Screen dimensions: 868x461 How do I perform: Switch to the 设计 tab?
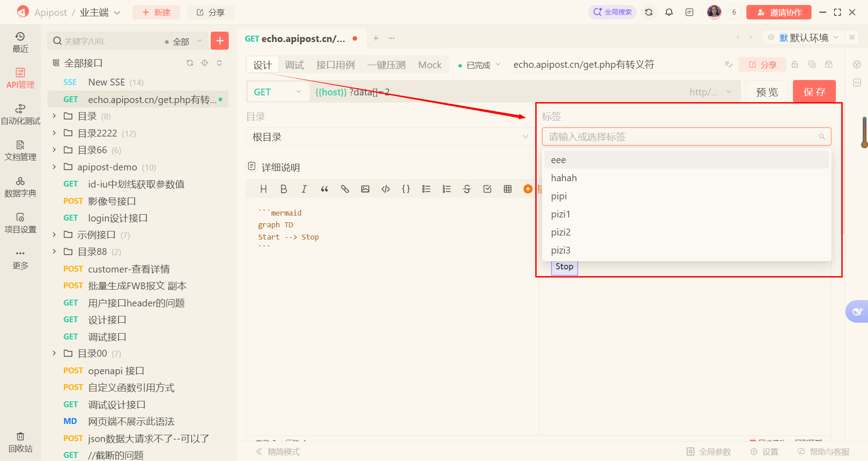pyautogui.click(x=263, y=65)
